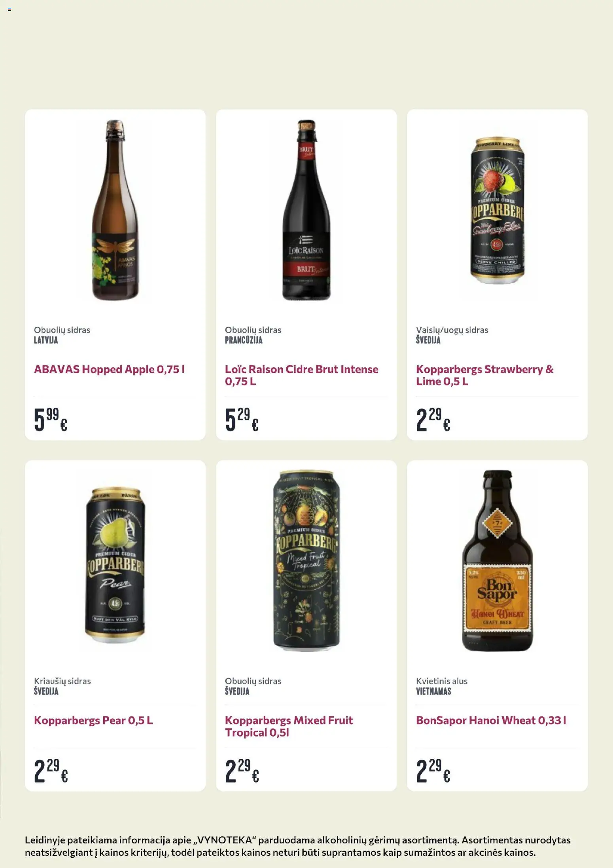Screen dimensions: 613x868
Task: Click the Kriaušių sidras category text
Action: [62, 681]
